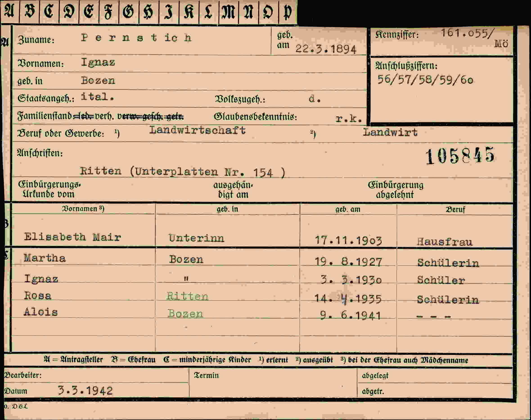Click first name 'Ignaz' beside Vornamen
The height and width of the screenshot is (420, 531).
[x=98, y=62]
